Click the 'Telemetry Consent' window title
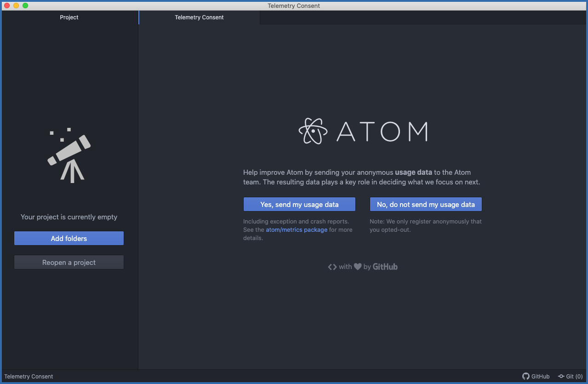 point(294,6)
